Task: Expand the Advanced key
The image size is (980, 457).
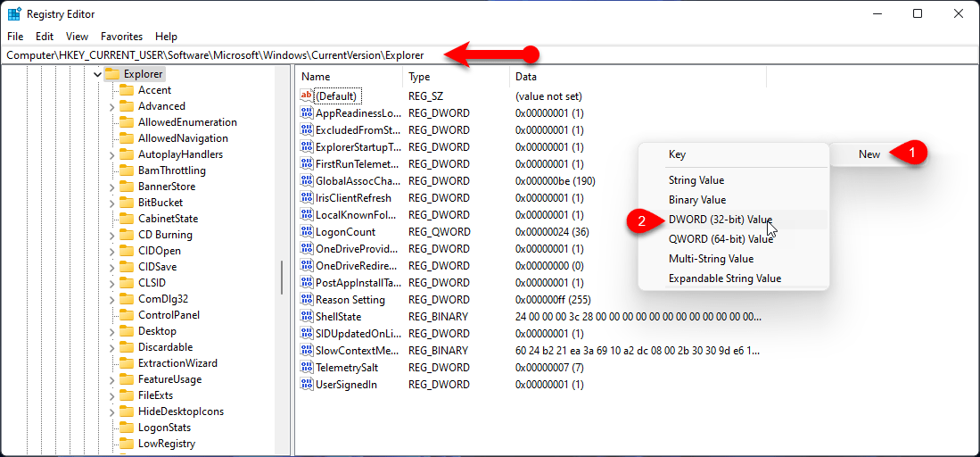Action: [111, 106]
